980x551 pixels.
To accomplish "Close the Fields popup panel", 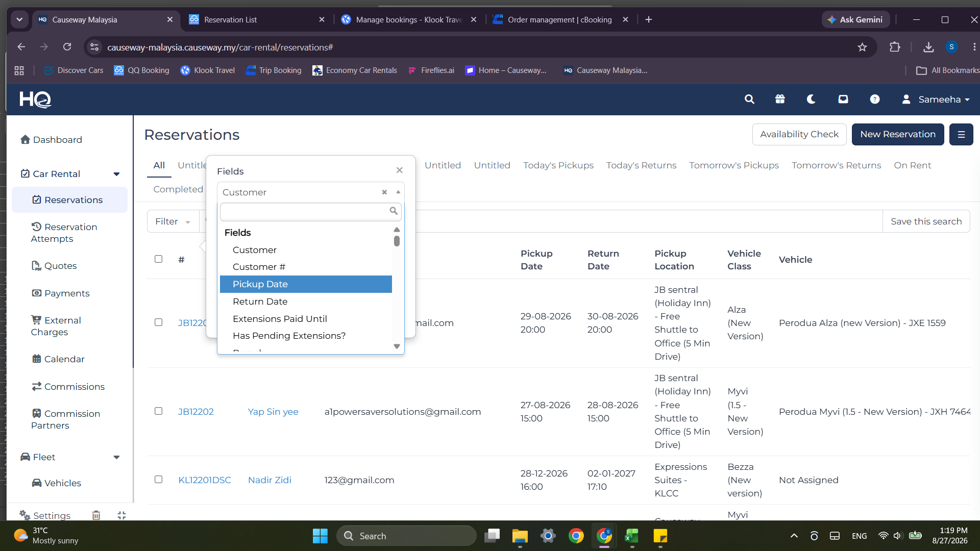I will coord(400,170).
